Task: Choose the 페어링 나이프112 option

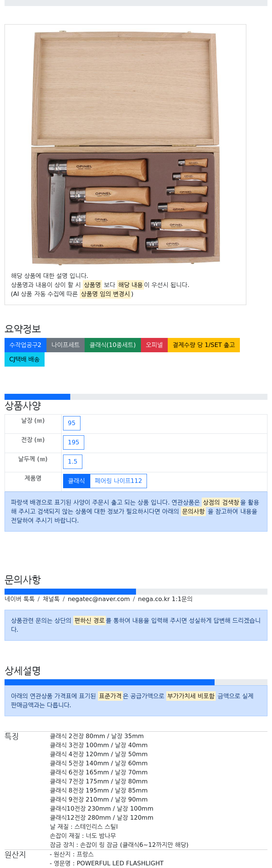Action: 118,481
